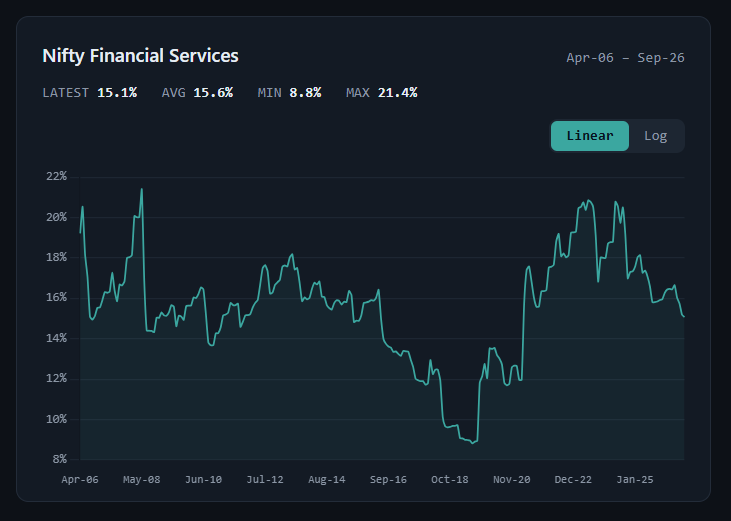Click the Aug-14 x-axis label
The image size is (731, 521).
point(327,480)
